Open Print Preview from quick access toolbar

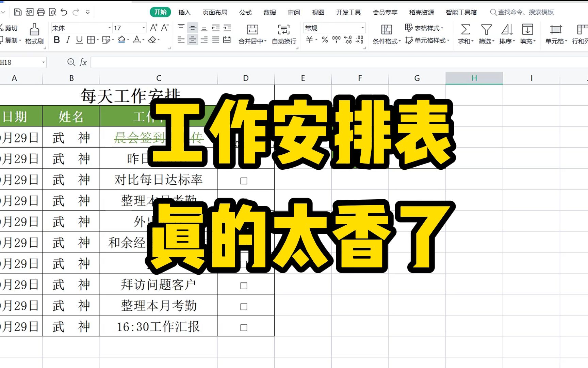pyautogui.click(x=53, y=12)
